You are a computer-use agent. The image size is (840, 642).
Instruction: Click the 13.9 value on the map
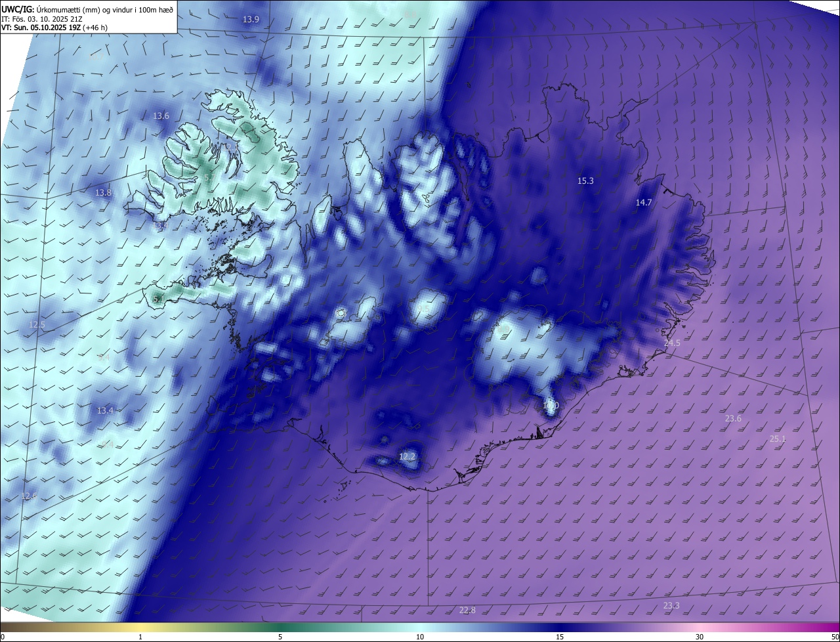point(251,20)
